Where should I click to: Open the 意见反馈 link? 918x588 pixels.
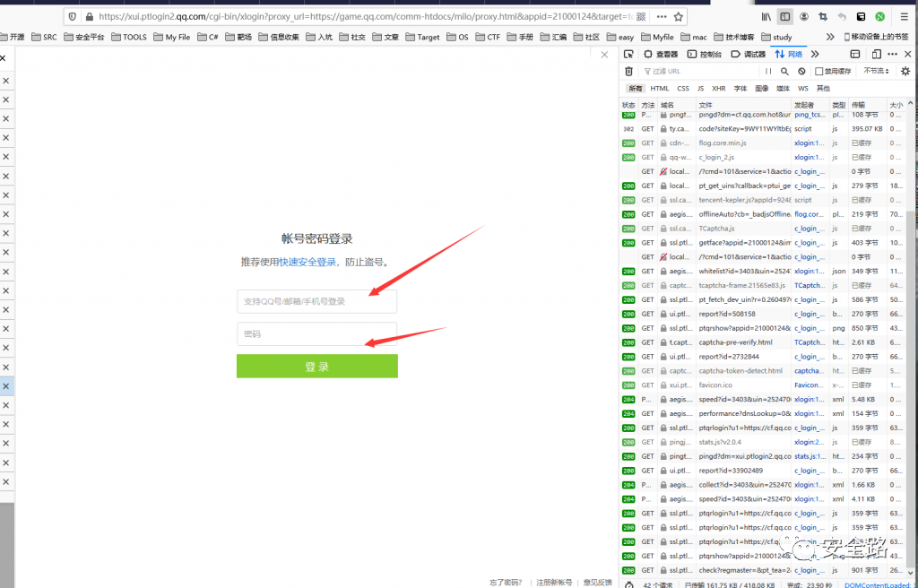(x=597, y=582)
